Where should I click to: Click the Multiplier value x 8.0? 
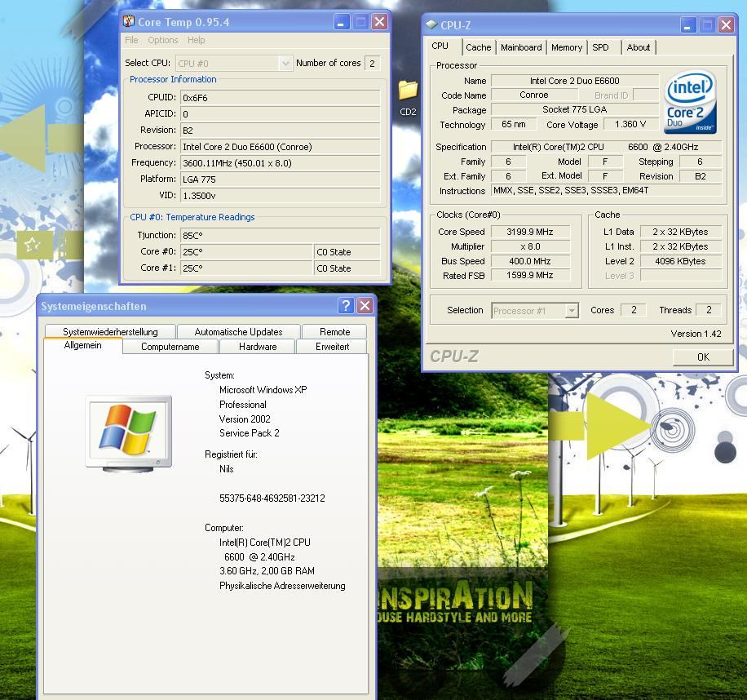530,246
